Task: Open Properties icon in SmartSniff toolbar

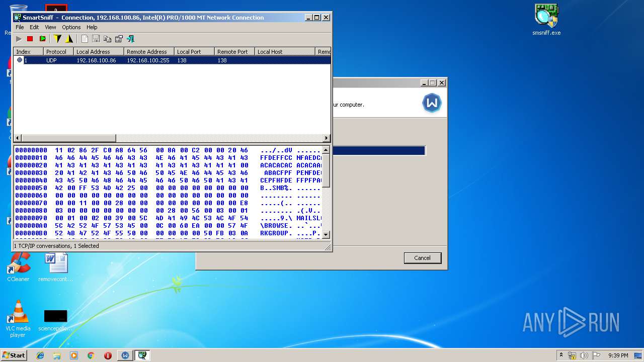Action: pyautogui.click(x=119, y=39)
